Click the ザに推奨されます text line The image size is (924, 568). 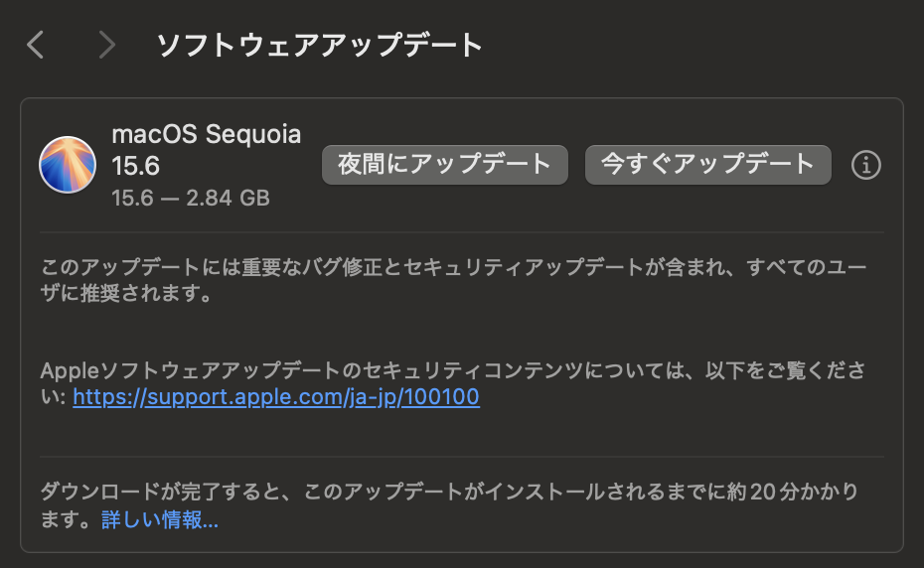(x=125, y=293)
